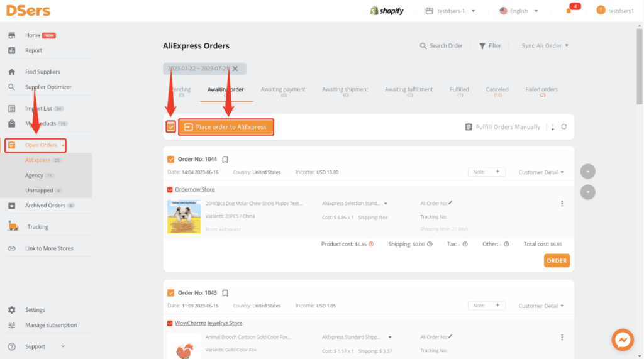Toggle checkbox for Order No: 1043
This screenshot has width=644, height=359.
(171, 292)
